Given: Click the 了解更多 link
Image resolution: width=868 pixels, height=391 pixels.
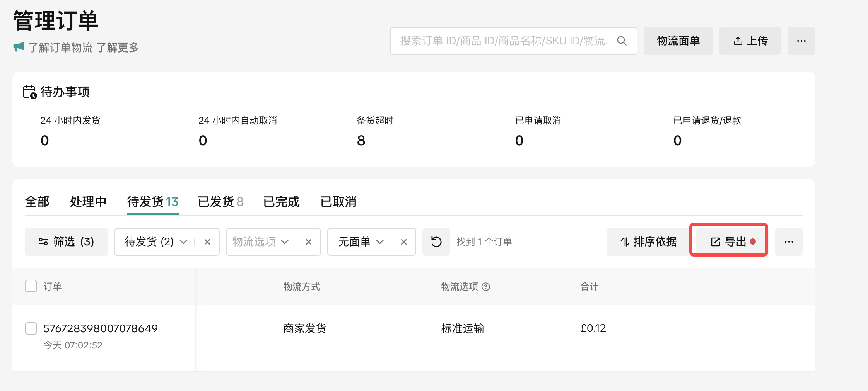Looking at the screenshot, I should (118, 48).
